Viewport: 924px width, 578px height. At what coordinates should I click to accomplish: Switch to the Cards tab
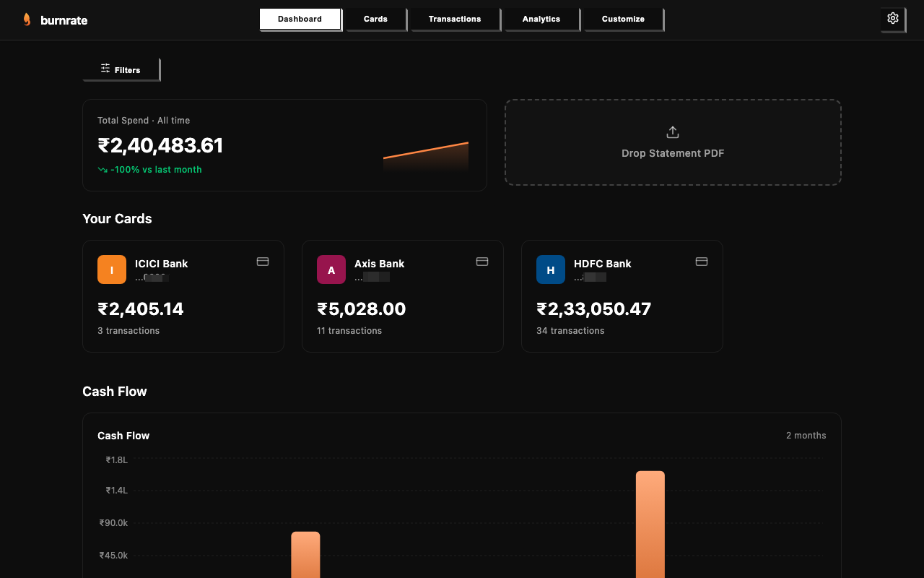point(375,19)
